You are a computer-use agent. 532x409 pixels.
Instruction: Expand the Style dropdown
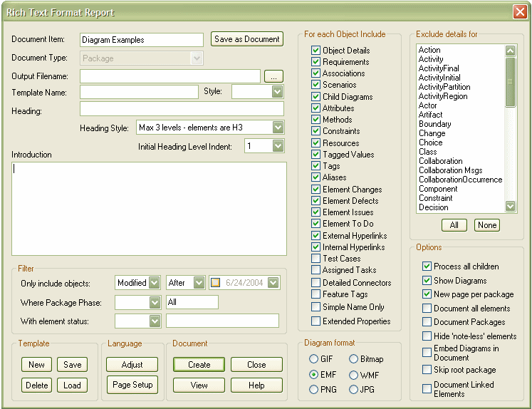277,92
